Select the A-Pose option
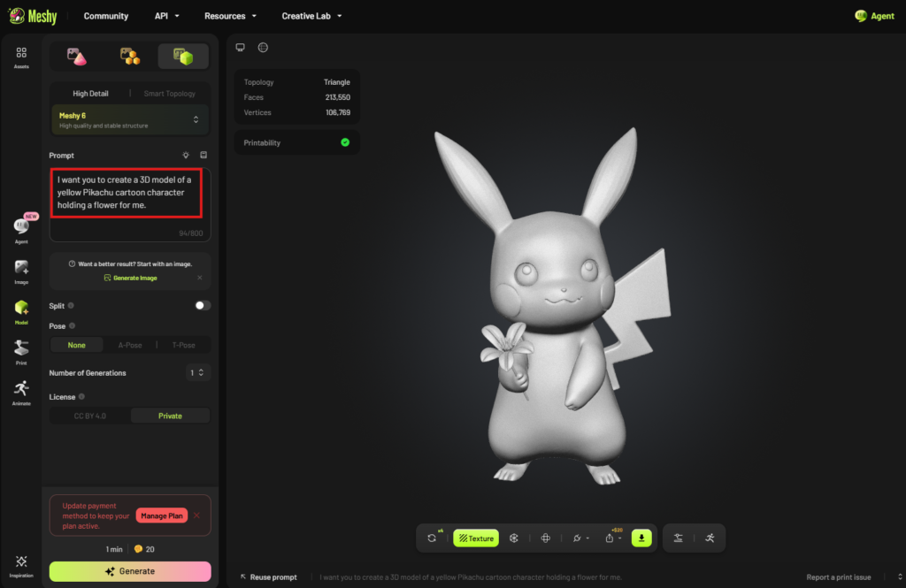 (130, 345)
